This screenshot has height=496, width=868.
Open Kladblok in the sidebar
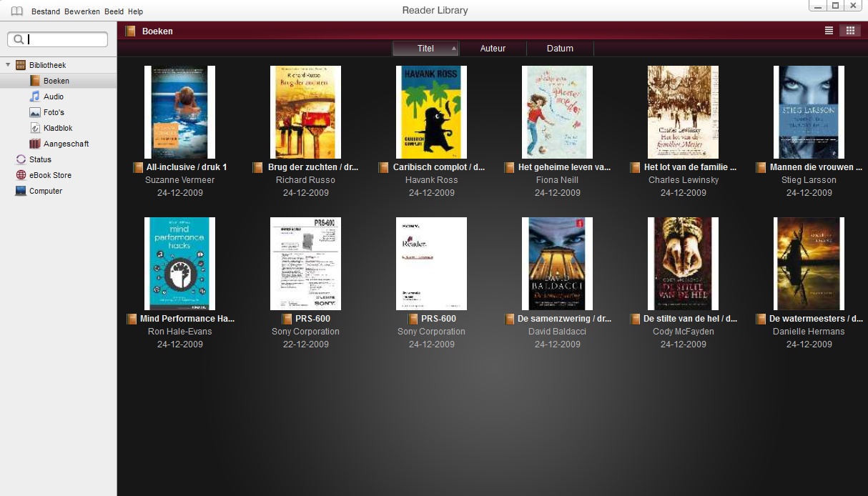[58, 128]
